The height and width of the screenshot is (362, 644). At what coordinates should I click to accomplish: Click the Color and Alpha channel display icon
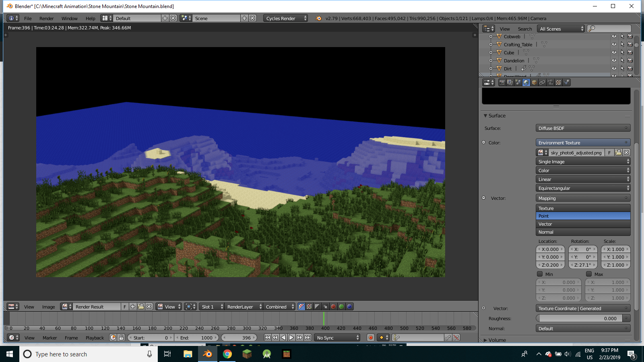pos(301,306)
